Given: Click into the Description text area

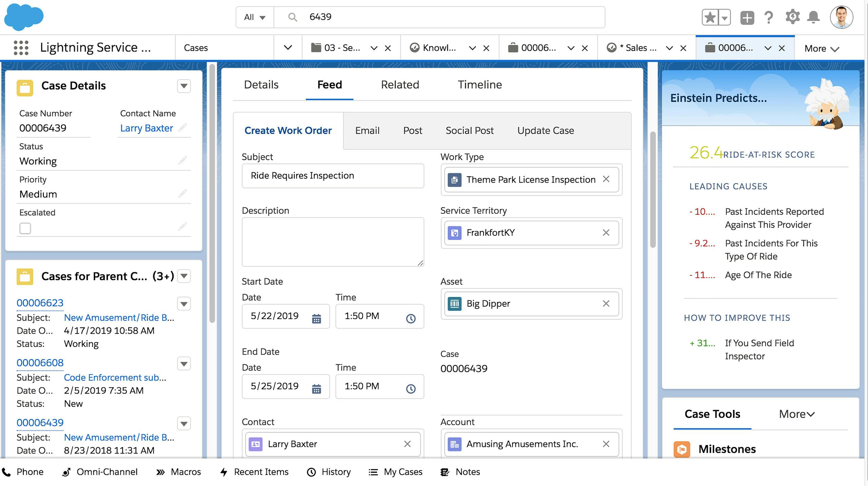Looking at the screenshot, I should pyautogui.click(x=333, y=242).
